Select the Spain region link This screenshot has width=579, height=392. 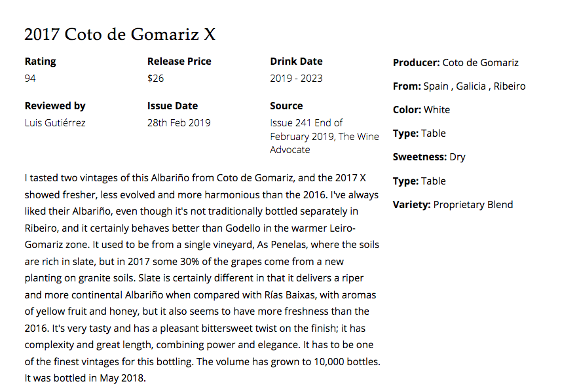pyautogui.click(x=436, y=86)
